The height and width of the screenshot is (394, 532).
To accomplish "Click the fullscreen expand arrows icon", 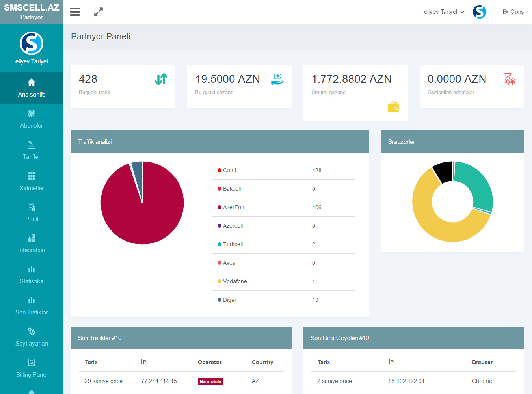I will click(99, 12).
